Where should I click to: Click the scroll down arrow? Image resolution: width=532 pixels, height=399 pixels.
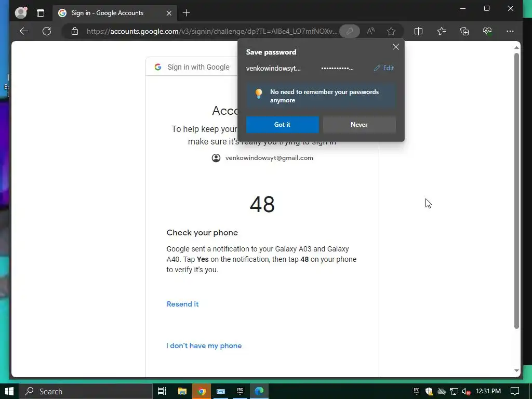click(x=516, y=371)
